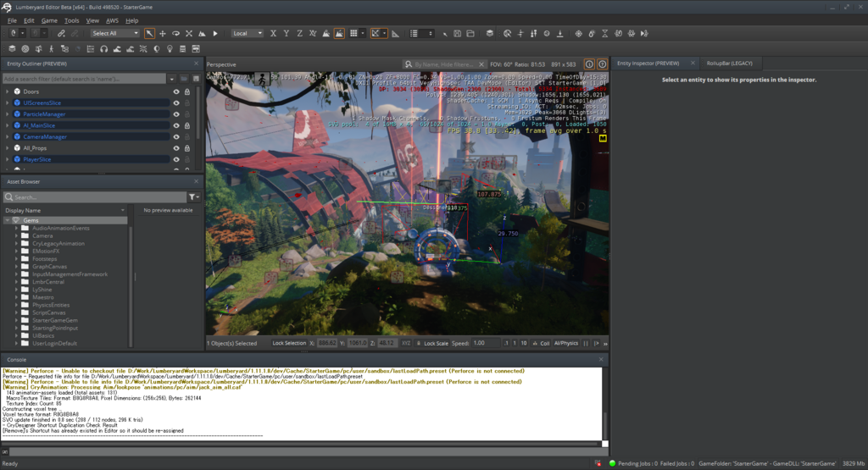Viewport: 868px width, 470px height.
Task: Click the Asset Browser search field
Action: tap(95, 196)
